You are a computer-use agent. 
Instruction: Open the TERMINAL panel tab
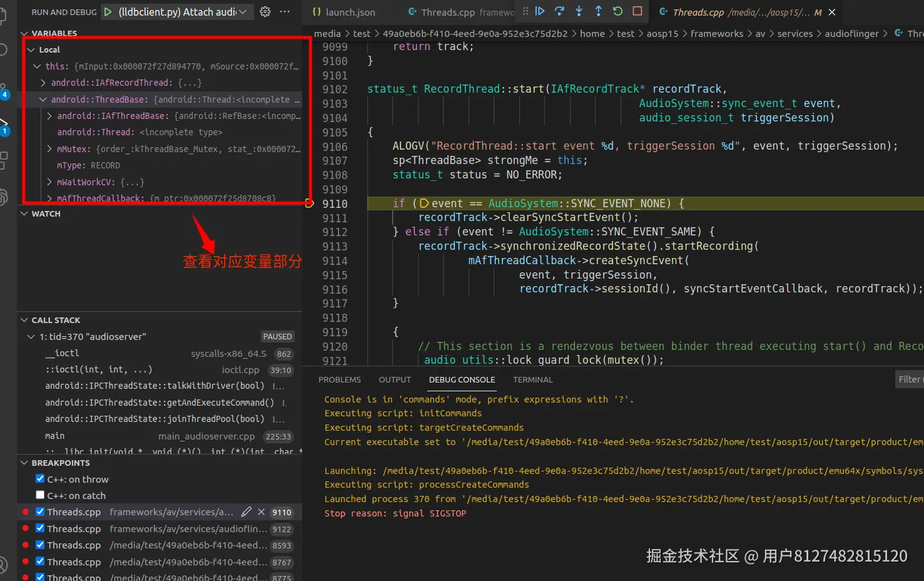click(x=533, y=379)
